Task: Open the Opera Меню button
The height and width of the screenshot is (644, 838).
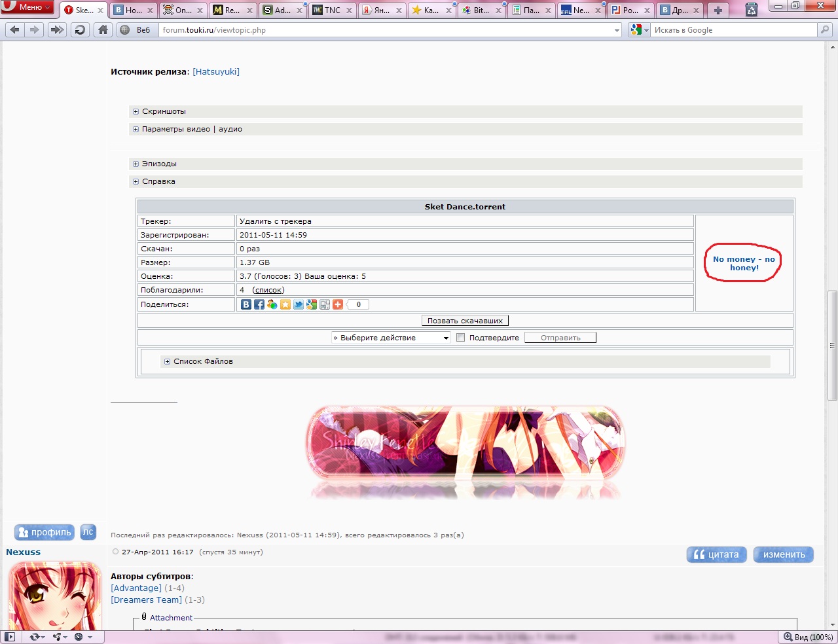Action: 27,7
